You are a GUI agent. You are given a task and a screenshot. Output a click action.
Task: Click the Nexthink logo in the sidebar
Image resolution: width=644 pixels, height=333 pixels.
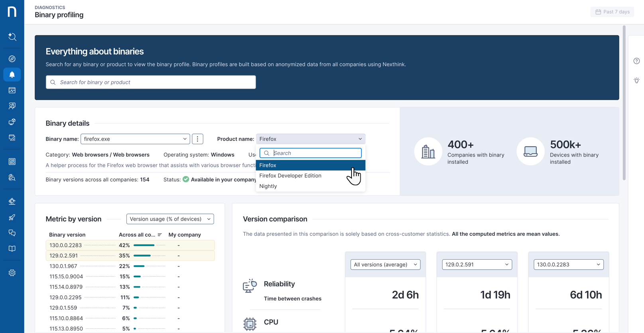[12, 12]
